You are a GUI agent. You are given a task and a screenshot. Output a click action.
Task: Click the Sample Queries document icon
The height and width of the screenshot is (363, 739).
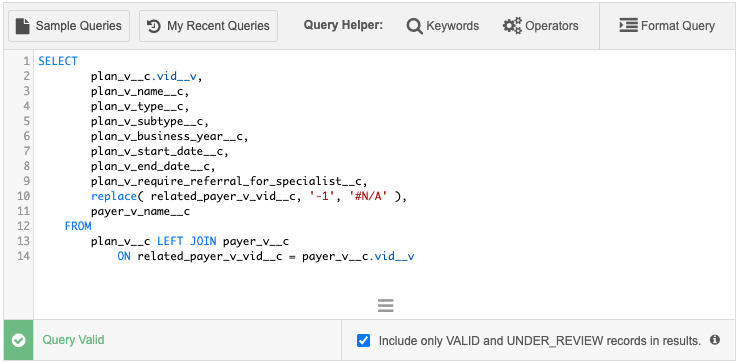[x=22, y=26]
